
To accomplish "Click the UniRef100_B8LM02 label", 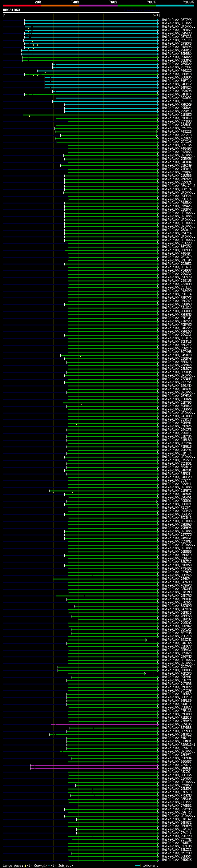I will (177, 61).
